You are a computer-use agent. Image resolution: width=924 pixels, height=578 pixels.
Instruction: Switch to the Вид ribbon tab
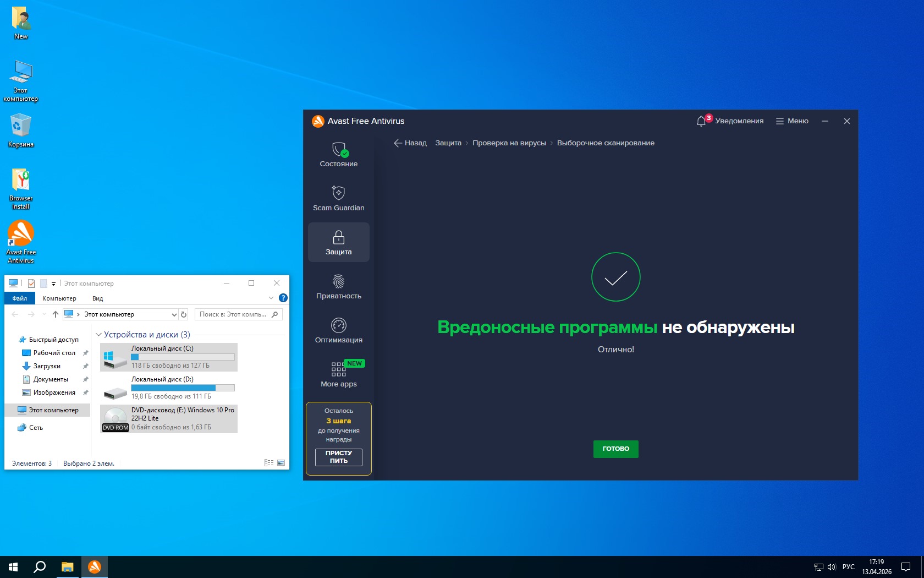(97, 298)
